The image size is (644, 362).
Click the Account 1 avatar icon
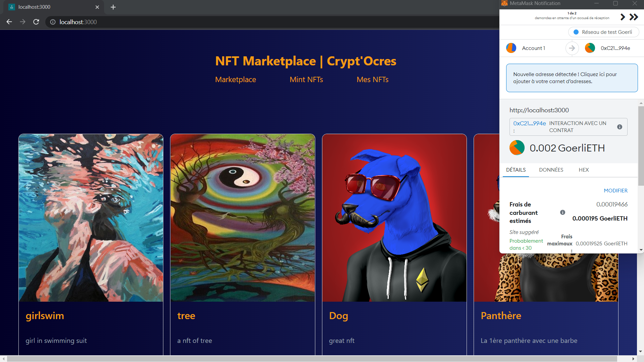511,48
